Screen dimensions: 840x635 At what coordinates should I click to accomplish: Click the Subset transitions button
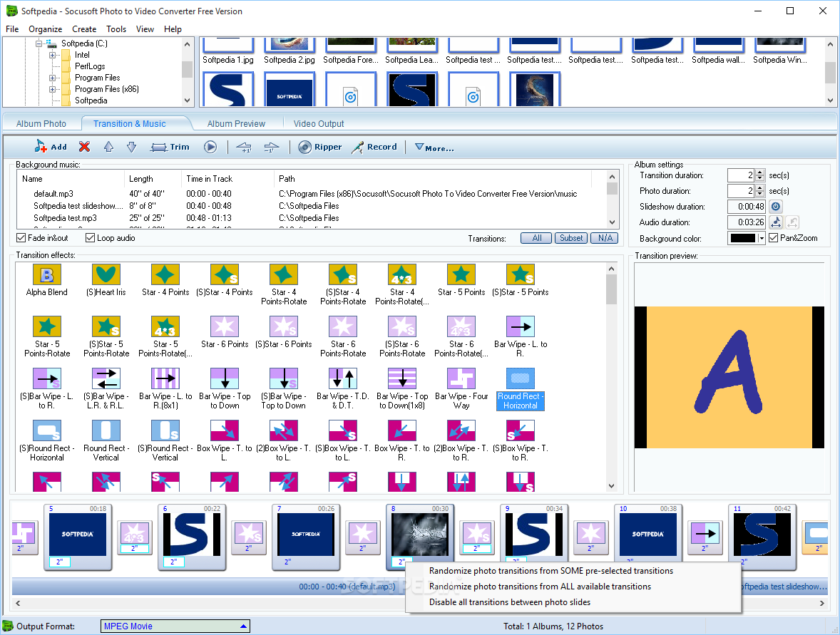click(x=571, y=238)
